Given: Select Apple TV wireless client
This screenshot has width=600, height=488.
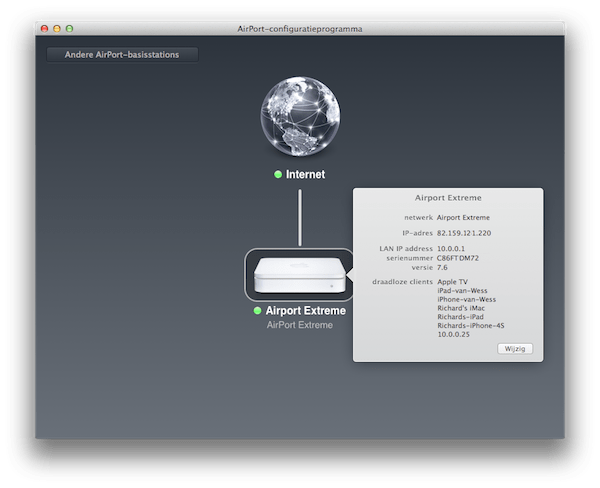Looking at the screenshot, I should pos(452,282).
